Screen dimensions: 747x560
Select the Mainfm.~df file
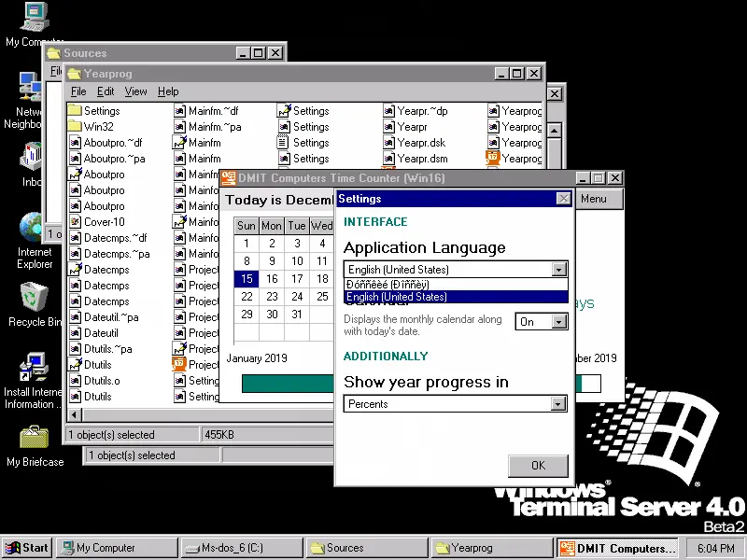coord(206,111)
